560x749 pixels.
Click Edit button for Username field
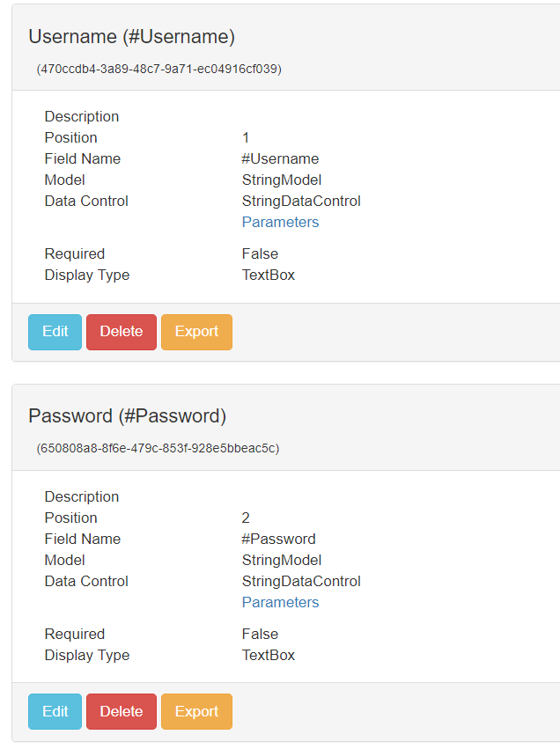tap(55, 332)
